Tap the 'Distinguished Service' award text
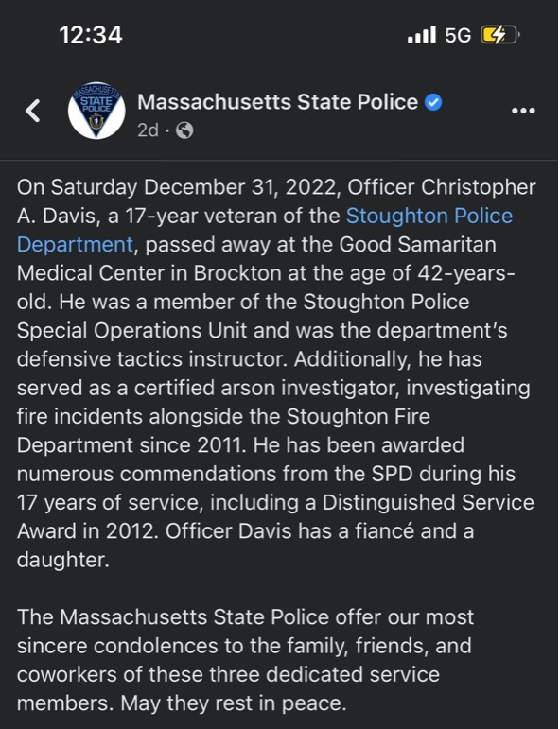This screenshot has height=729, width=560. tap(429, 503)
